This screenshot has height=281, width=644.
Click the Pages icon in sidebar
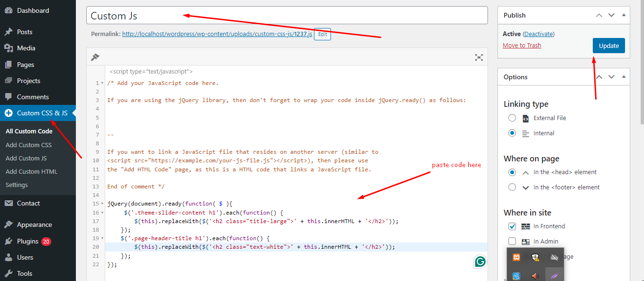[x=9, y=65]
